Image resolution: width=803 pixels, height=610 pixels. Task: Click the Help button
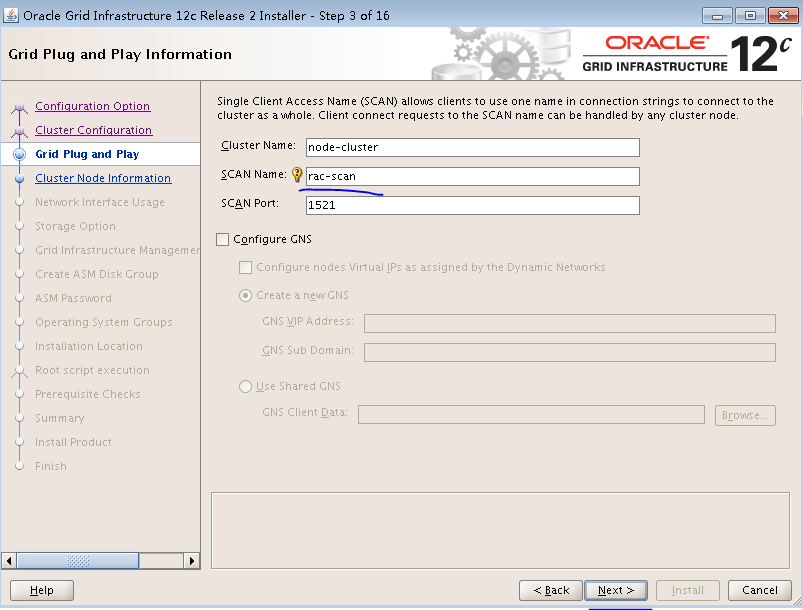42,591
